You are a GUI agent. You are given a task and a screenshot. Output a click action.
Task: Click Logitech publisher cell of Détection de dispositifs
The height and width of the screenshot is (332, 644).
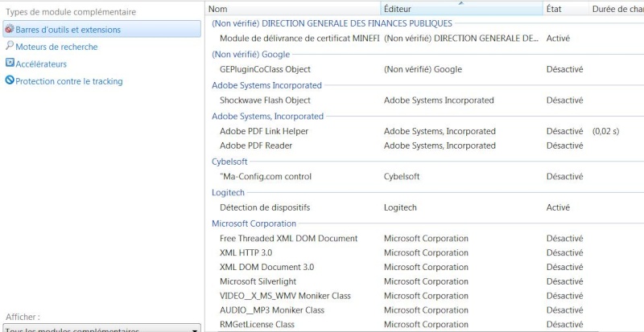point(400,207)
